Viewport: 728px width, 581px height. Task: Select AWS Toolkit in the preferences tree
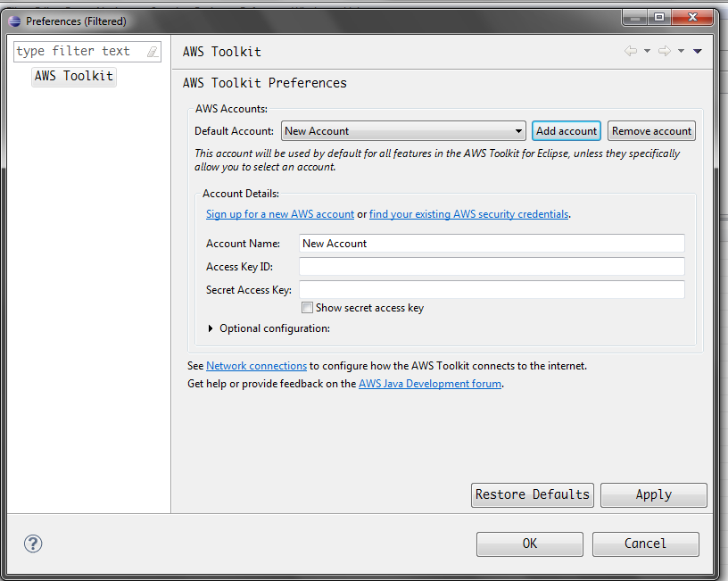click(74, 77)
